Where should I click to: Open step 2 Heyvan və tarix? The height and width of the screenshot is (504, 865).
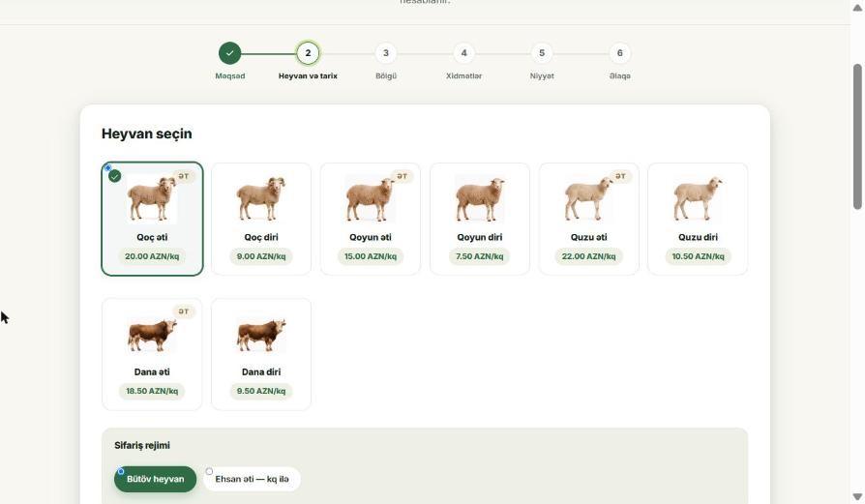tap(308, 53)
